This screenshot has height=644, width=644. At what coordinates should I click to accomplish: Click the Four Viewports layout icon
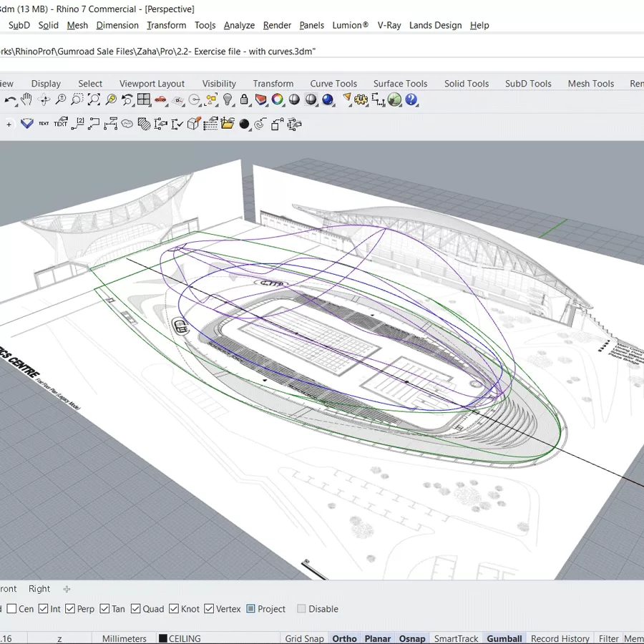tap(144, 99)
